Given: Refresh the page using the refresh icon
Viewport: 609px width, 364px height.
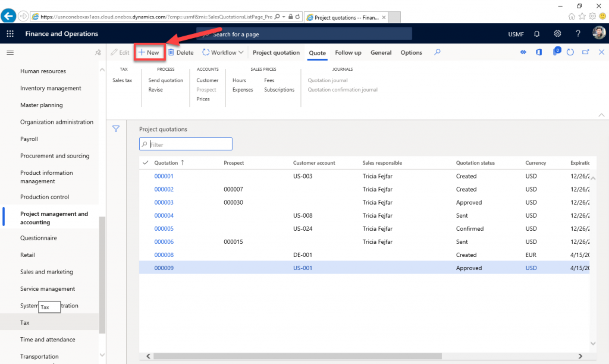Looking at the screenshot, I should coord(570,52).
